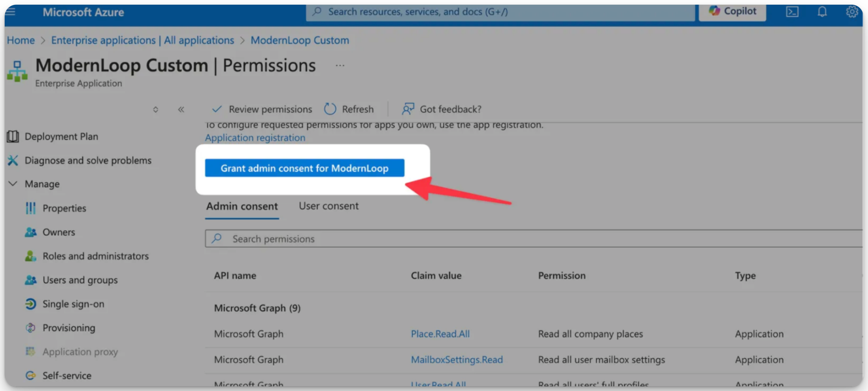Viewport: 868px width, 391px height.
Task: Switch to the User consent tab
Action: tap(328, 206)
